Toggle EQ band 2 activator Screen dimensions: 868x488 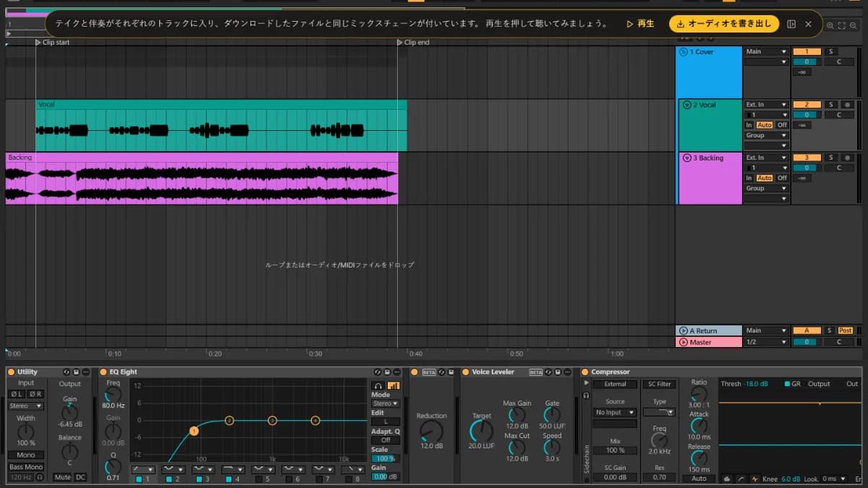(x=169, y=479)
